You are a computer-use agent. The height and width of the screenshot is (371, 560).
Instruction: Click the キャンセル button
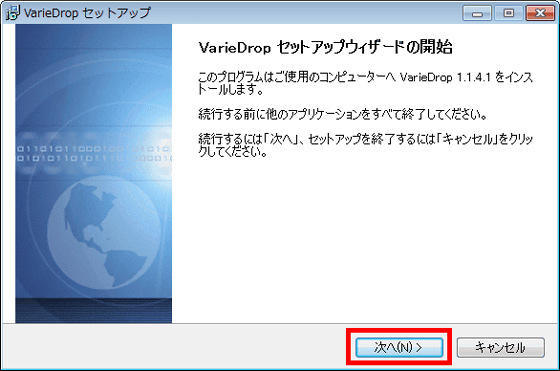coord(500,347)
